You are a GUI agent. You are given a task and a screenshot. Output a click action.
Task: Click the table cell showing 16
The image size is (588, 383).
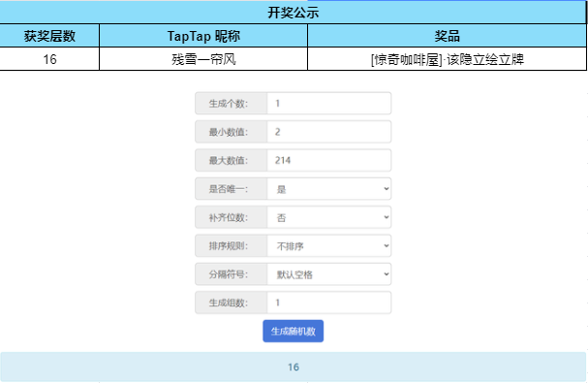49,59
